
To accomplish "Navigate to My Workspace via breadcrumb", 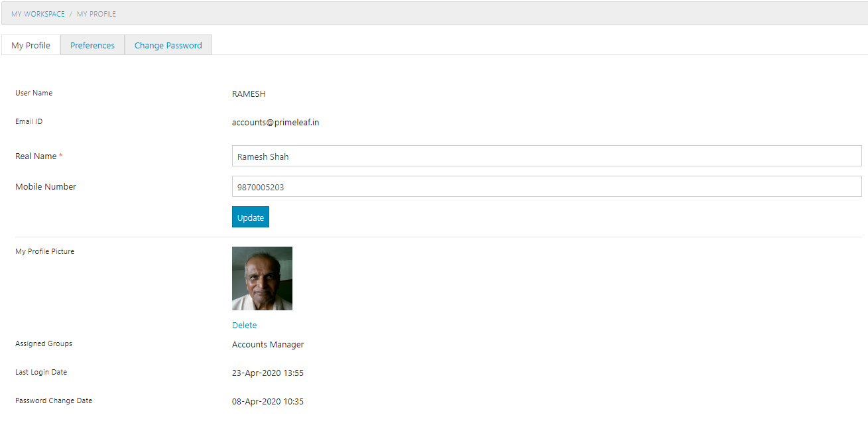I will [x=37, y=13].
